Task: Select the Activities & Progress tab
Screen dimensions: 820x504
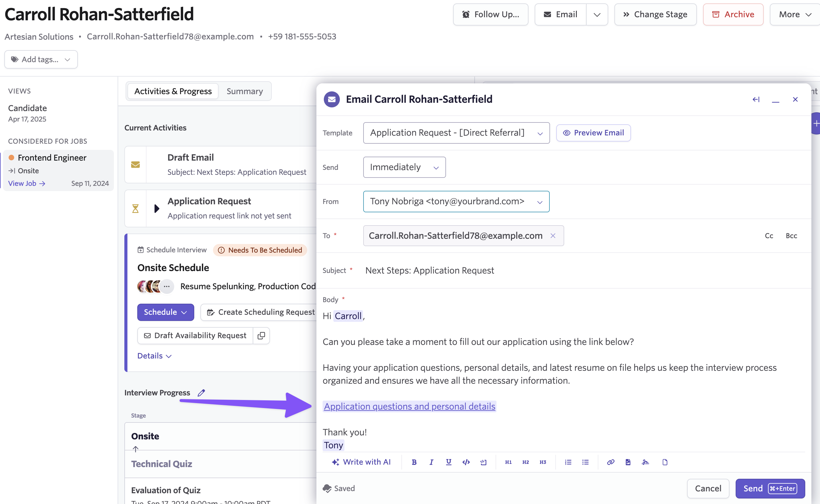Action: pyautogui.click(x=173, y=91)
